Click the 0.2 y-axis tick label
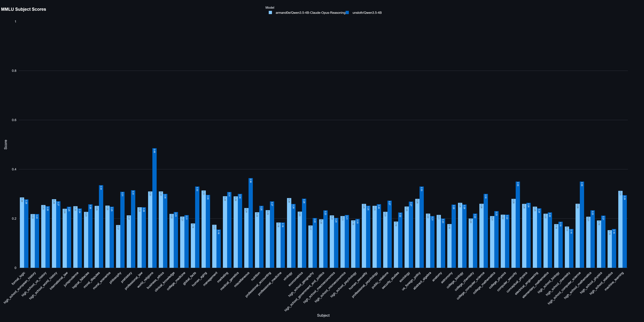The width and height of the screenshot is (644, 322). [14, 219]
